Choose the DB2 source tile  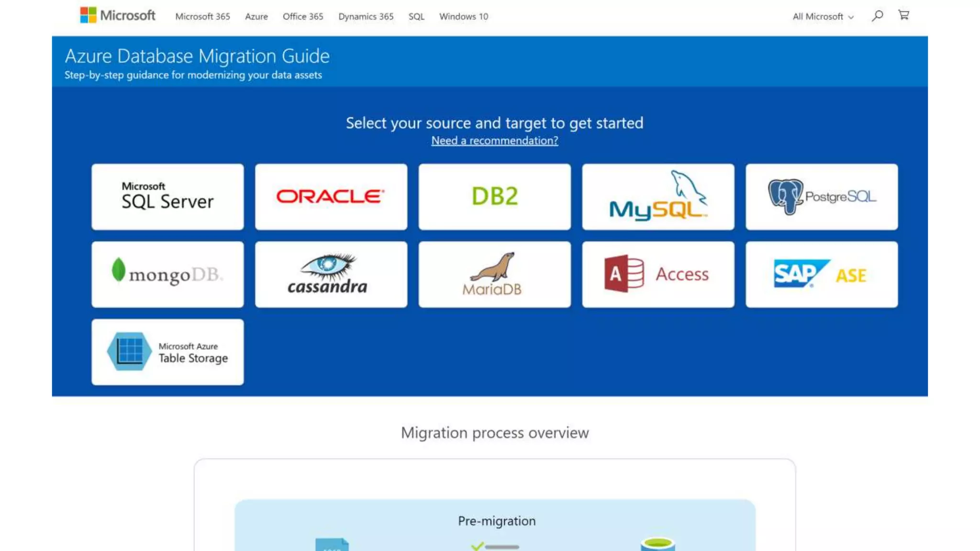tap(494, 197)
